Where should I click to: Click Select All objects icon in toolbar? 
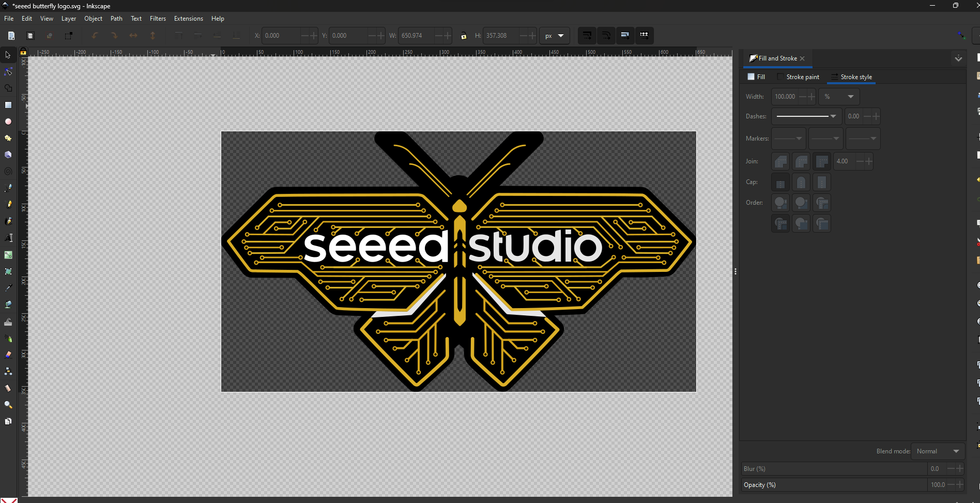click(11, 36)
